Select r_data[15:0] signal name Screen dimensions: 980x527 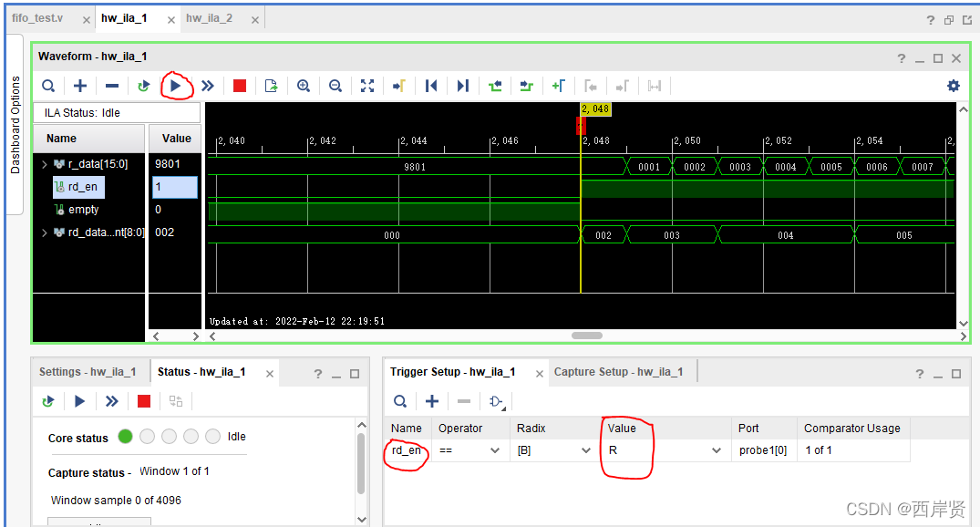tap(98, 164)
